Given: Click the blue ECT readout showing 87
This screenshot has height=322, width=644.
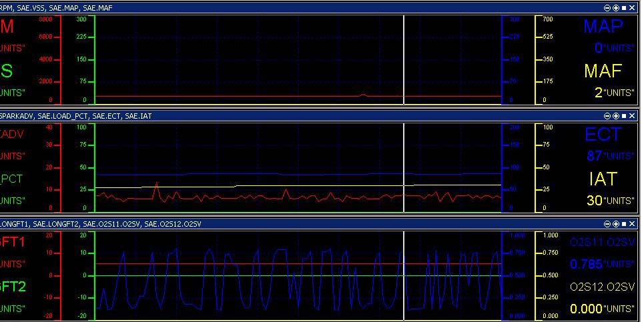Looking at the screenshot, I should pos(595,156).
